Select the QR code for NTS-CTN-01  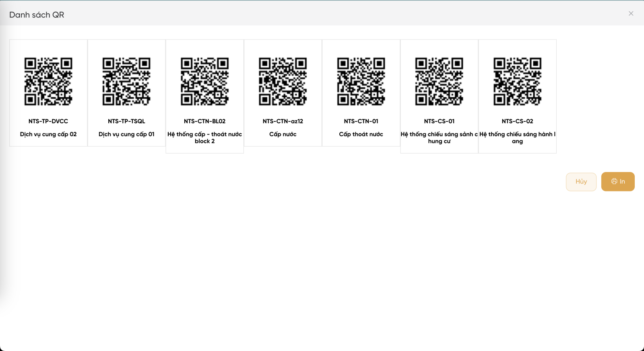click(361, 81)
